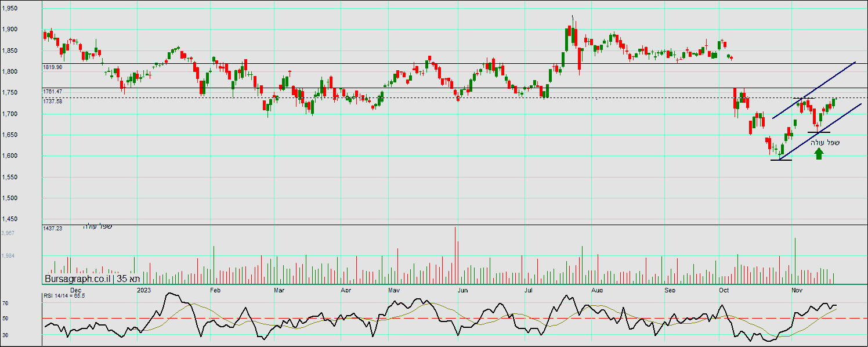Click the 1,700 price axis label
Screen dimensions: 868x347
9,114
